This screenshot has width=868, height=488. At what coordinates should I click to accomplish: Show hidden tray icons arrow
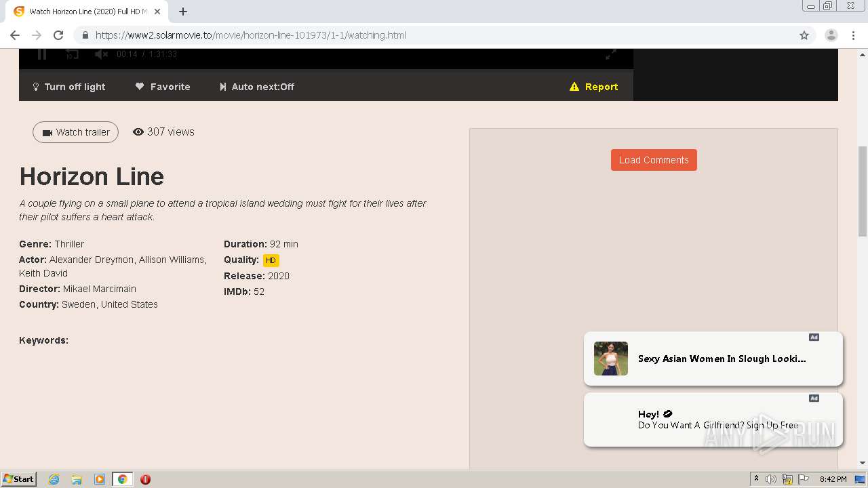pos(756,479)
